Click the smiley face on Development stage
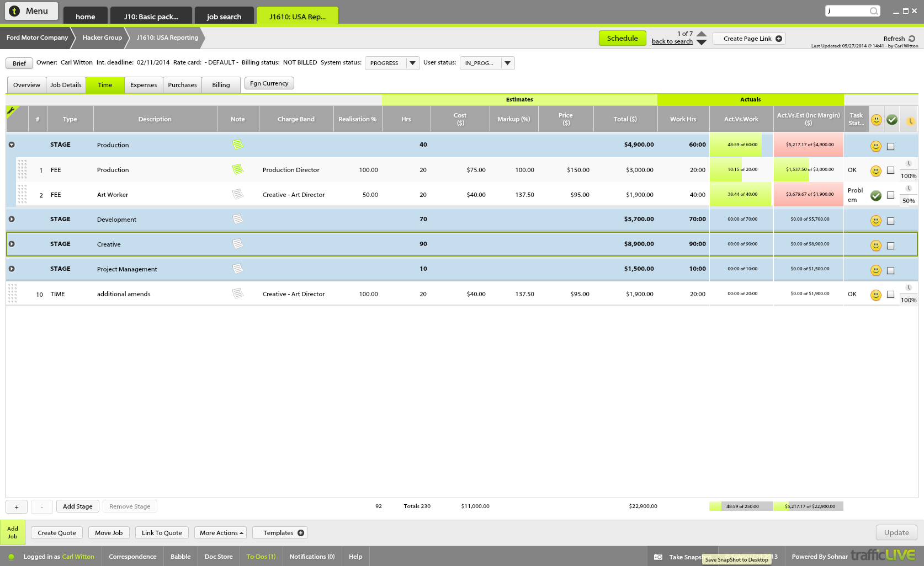The height and width of the screenshot is (566, 924). pyautogui.click(x=875, y=221)
